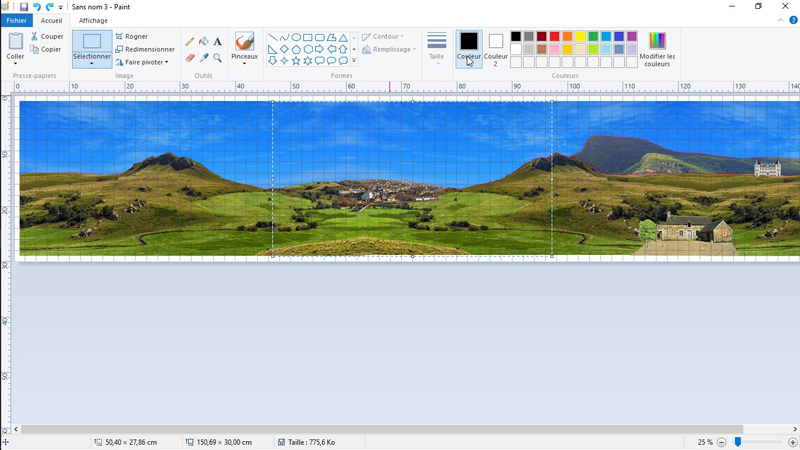Select the Pencil tool
This screenshot has width=800, height=450.
[190, 42]
